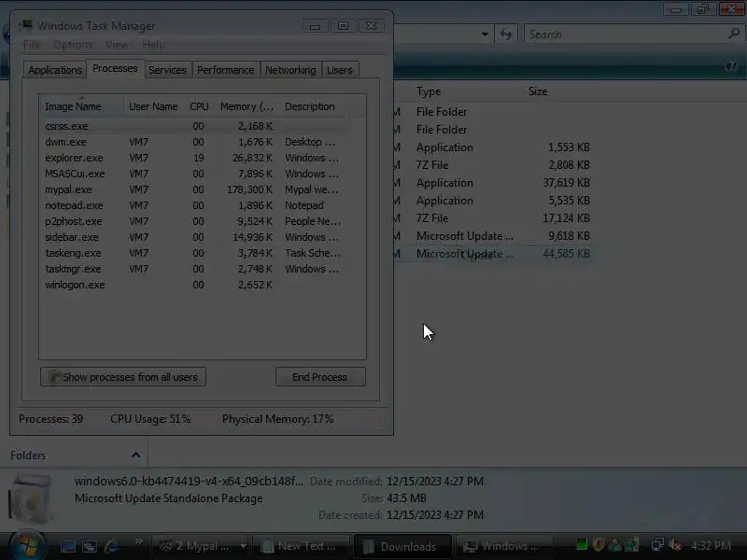Click the Explorer refresh arrows button

coord(506,35)
